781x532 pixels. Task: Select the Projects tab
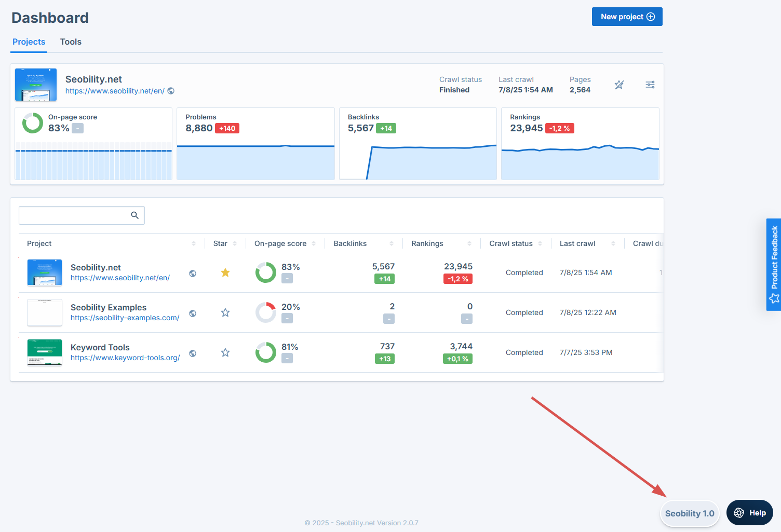[29, 42]
